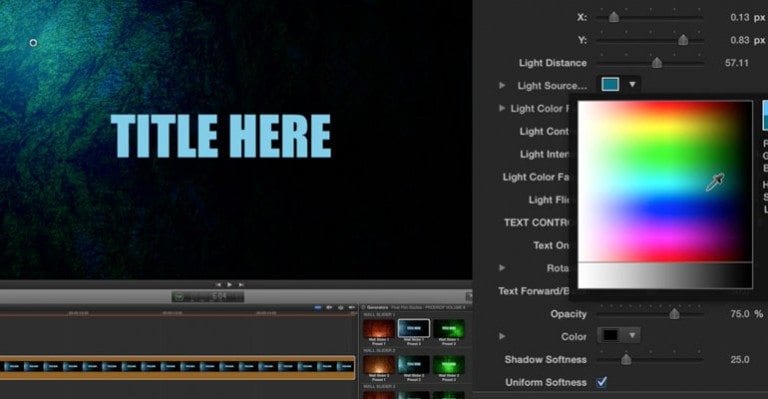Click the audio skimming icon above timeline
Image resolution: width=768 pixels, height=399 pixels.
pos(329,307)
